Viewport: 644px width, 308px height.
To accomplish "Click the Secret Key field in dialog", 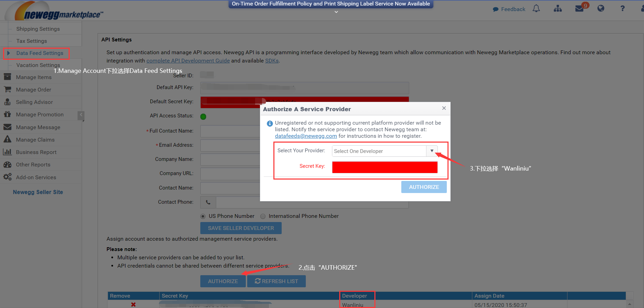I will click(x=385, y=167).
